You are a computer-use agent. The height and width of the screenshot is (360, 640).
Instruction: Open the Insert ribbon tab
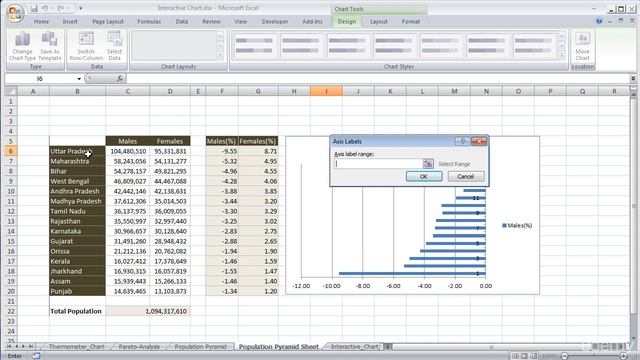(70, 21)
